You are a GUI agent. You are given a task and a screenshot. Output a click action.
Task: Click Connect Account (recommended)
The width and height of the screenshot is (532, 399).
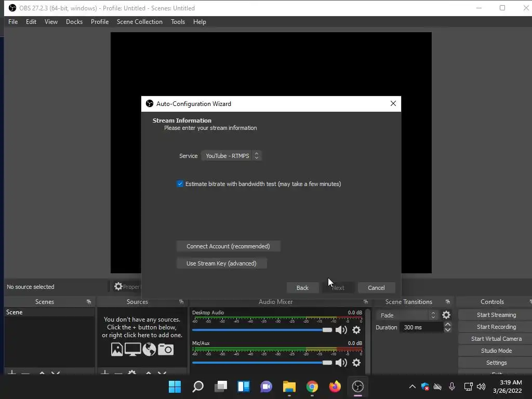229,246
